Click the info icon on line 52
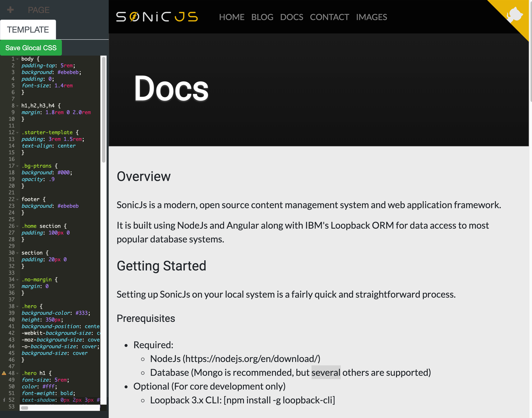Image resolution: width=532 pixels, height=418 pixels. click(x=4, y=400)
